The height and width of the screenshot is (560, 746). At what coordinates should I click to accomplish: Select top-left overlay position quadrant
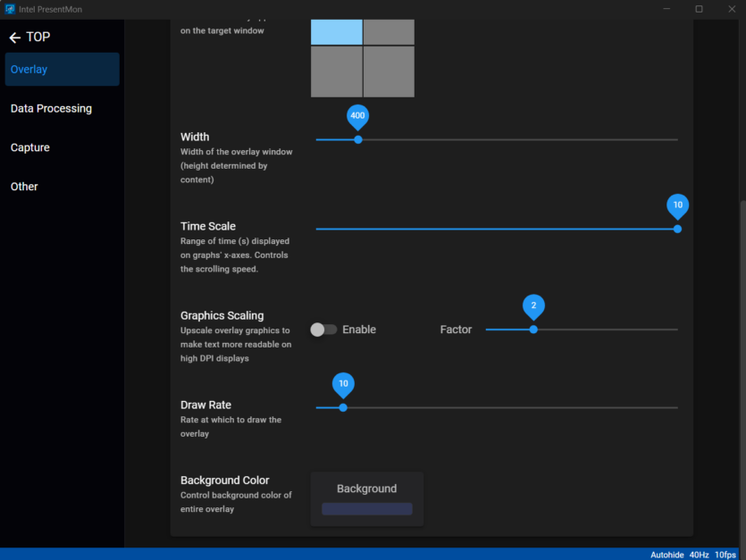tap(336, 32)
